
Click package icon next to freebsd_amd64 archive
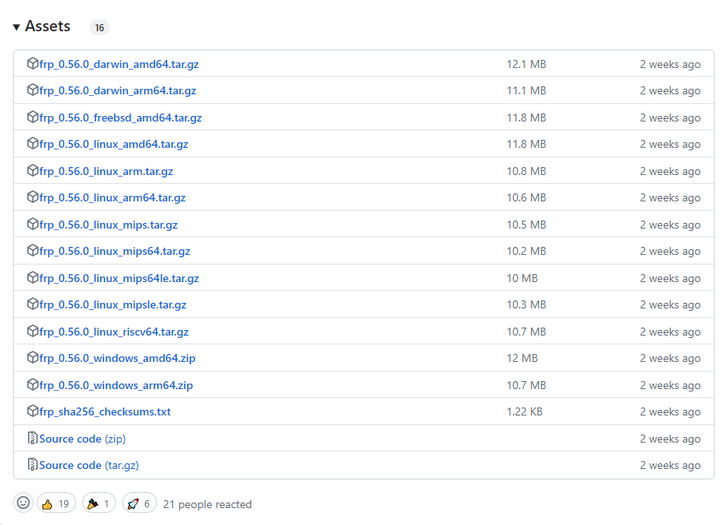click(x=33, y=117)
